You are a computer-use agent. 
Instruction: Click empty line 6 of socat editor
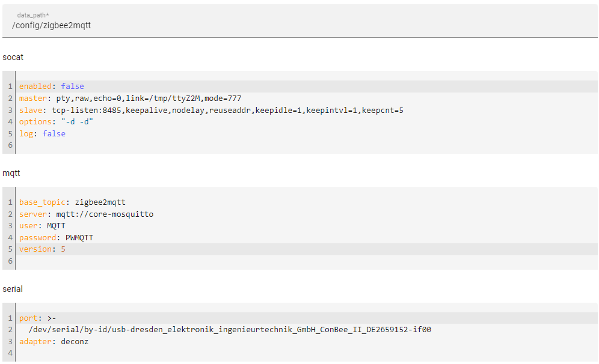[x=307, y=145]
